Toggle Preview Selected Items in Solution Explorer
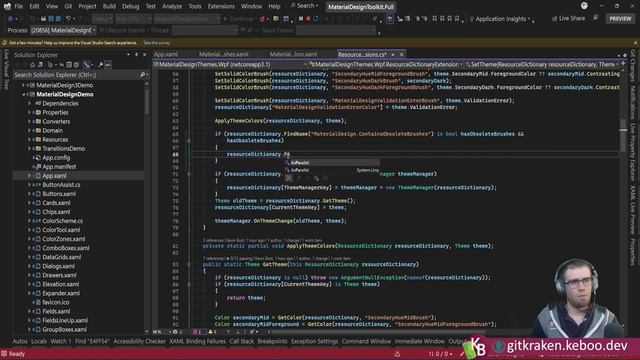The height and width of the screenshot is (360, 640). tap(108, 65)
